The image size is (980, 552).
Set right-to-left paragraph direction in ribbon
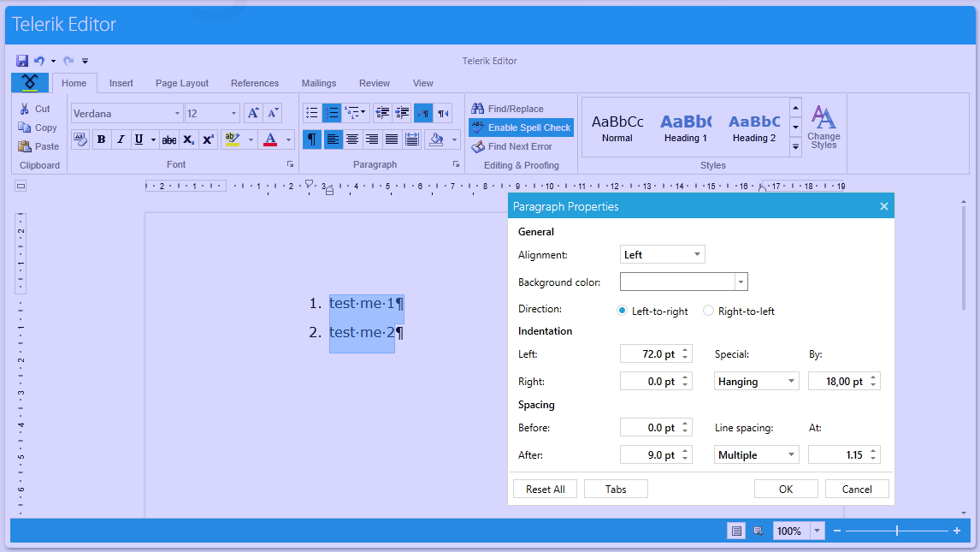pos(443,113)
